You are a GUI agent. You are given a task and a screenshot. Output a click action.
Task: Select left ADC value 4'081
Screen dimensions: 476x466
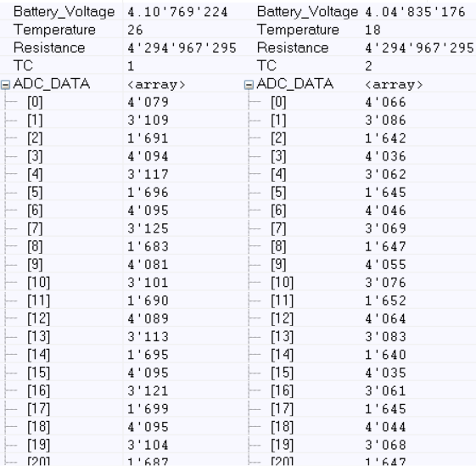coord(148,265)
